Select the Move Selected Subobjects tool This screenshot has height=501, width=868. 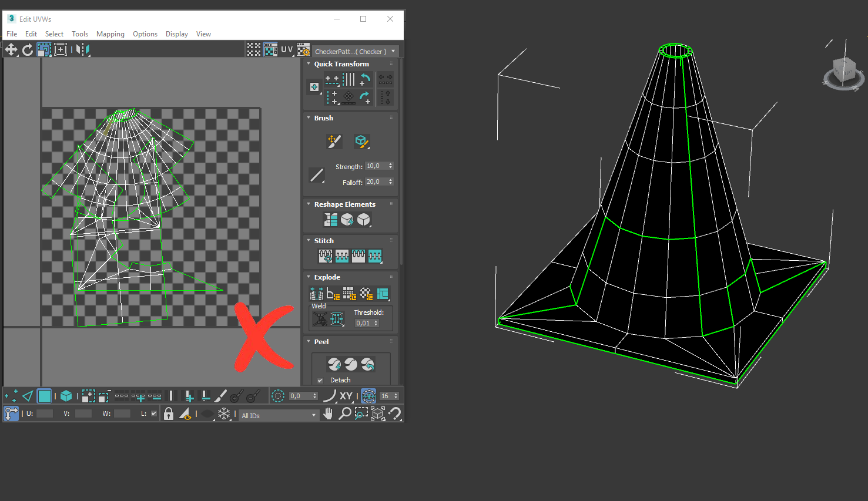pos(11,50)
